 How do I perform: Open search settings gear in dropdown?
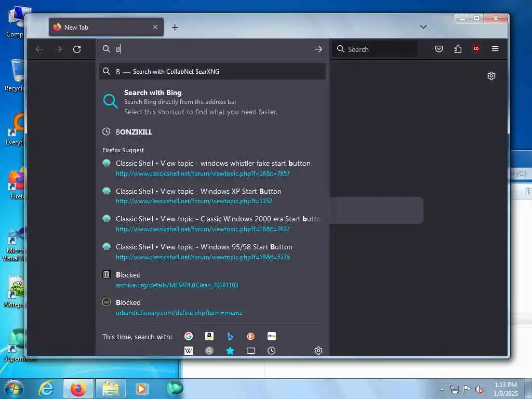318,351
